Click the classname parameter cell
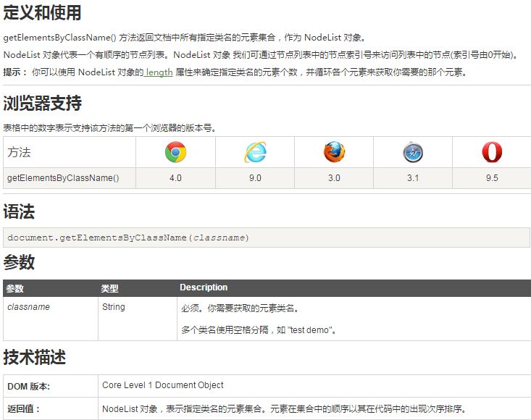Screen dimensions: 531x420 51,319
